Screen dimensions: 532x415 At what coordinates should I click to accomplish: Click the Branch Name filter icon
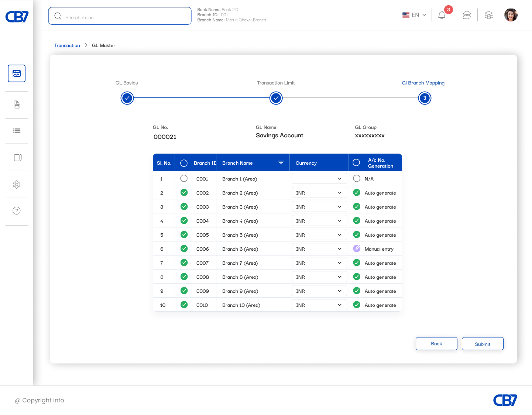point(281,162)
